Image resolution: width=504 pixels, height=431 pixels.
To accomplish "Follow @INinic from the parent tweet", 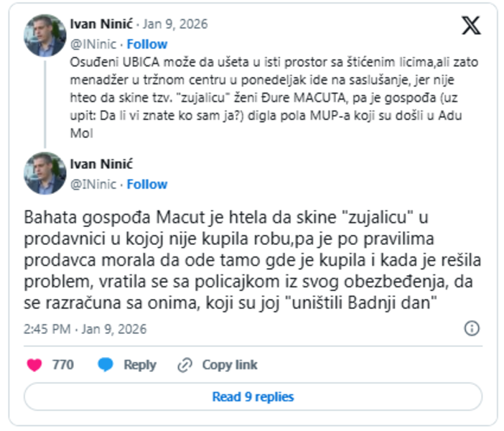I will click(x=146, y=44).
